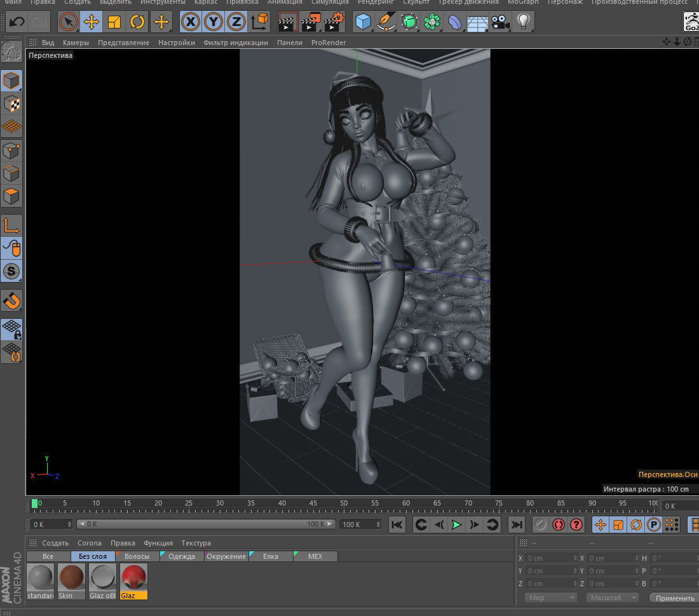The width and height of the screenshot is (699, 616).
Task: Select the Окружение material layer tab
Action: point(226,556)
